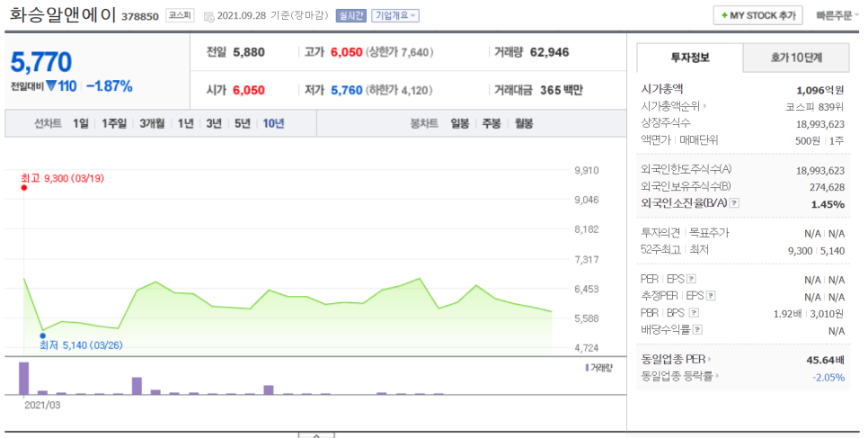Add stock with MY STOCK 추가 button
The image size is (868, 438).
click(757, 15)
